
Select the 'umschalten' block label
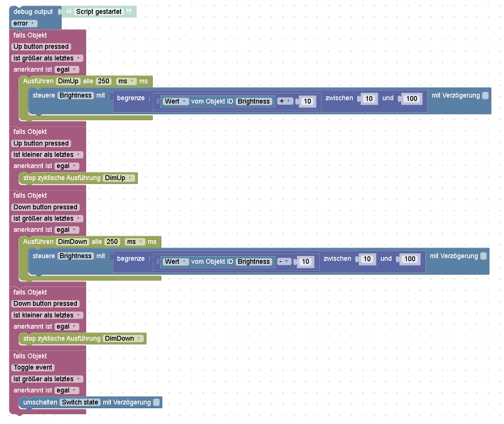(40, 402)
